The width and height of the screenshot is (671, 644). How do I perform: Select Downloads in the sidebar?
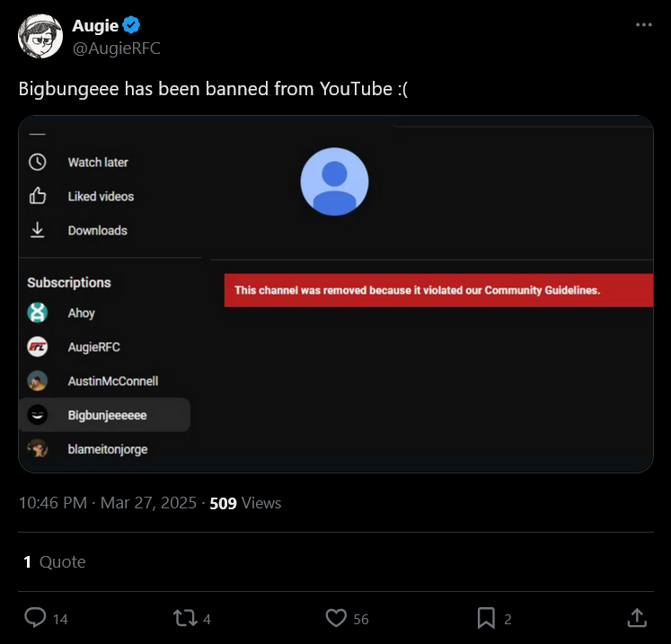[98, 231]
